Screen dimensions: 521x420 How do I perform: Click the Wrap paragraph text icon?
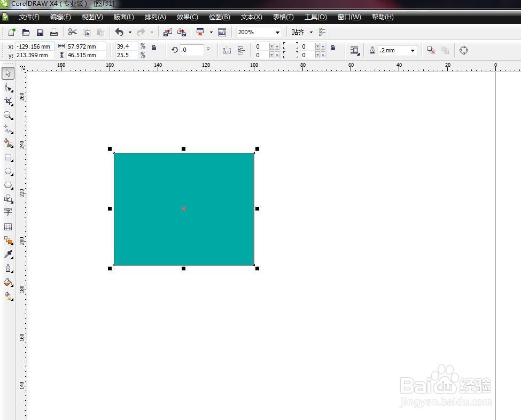(355, 51)
